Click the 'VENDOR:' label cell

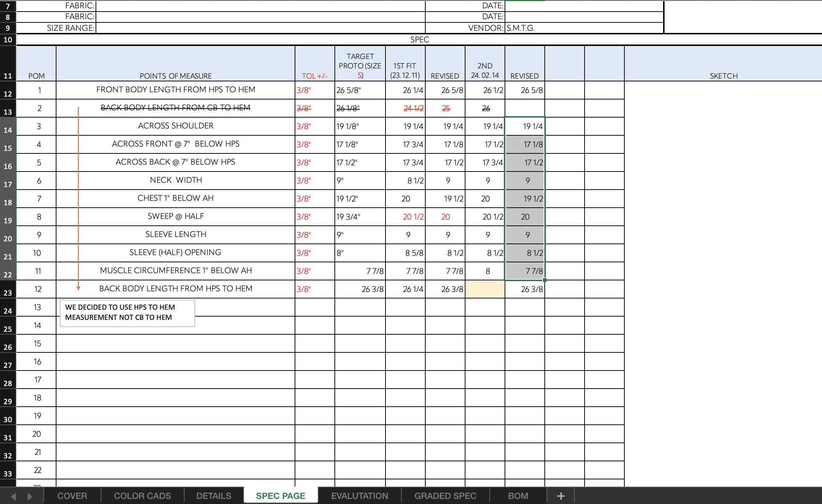[x=465, y=28]
